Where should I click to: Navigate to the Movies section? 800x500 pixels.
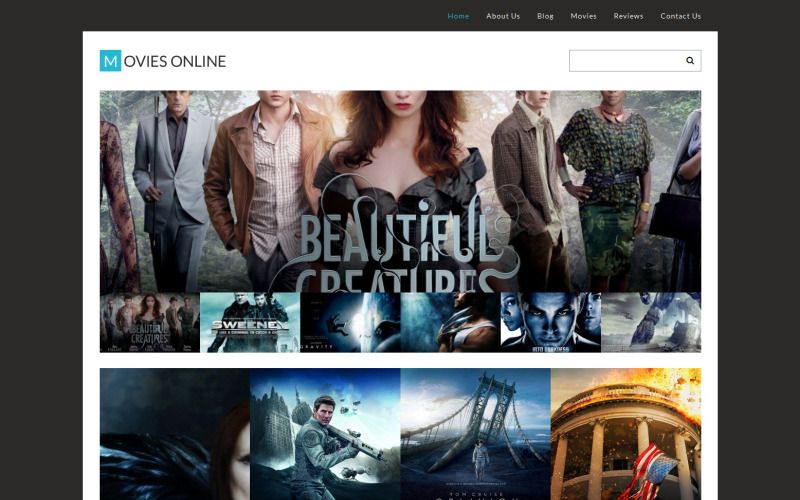[x=583, y=16]
